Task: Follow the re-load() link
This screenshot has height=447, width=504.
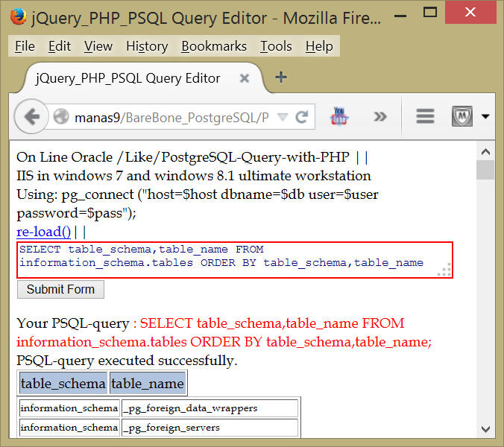Action: tap(43, 232)
